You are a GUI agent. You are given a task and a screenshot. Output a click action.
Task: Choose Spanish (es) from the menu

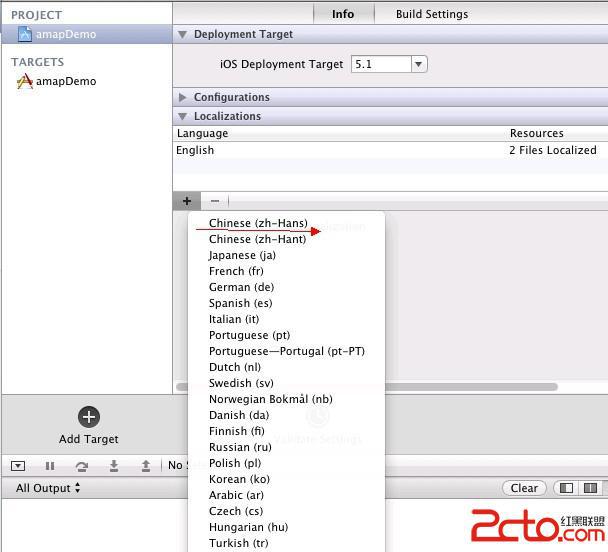click(x=286, y=303)
